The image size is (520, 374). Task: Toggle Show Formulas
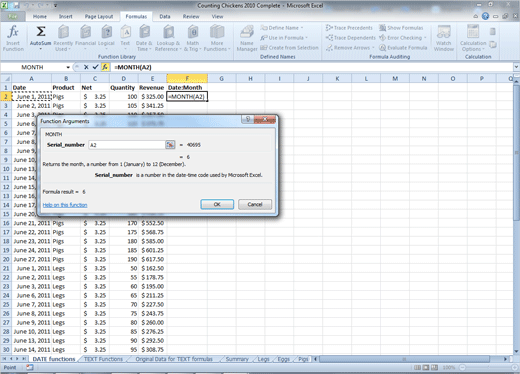click(401, 28)
